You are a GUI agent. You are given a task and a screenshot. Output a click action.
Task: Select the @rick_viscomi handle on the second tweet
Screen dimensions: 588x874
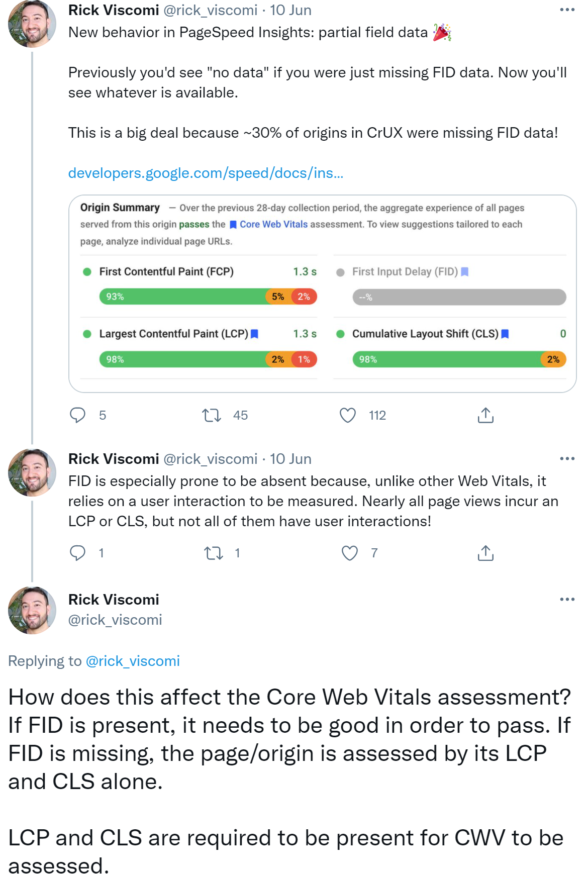point(211,458)
